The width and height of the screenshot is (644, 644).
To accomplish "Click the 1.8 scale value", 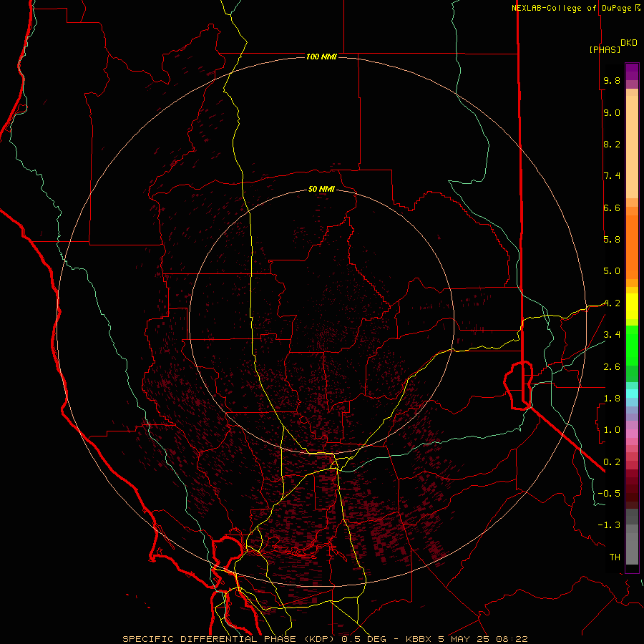I will (612, 399).
